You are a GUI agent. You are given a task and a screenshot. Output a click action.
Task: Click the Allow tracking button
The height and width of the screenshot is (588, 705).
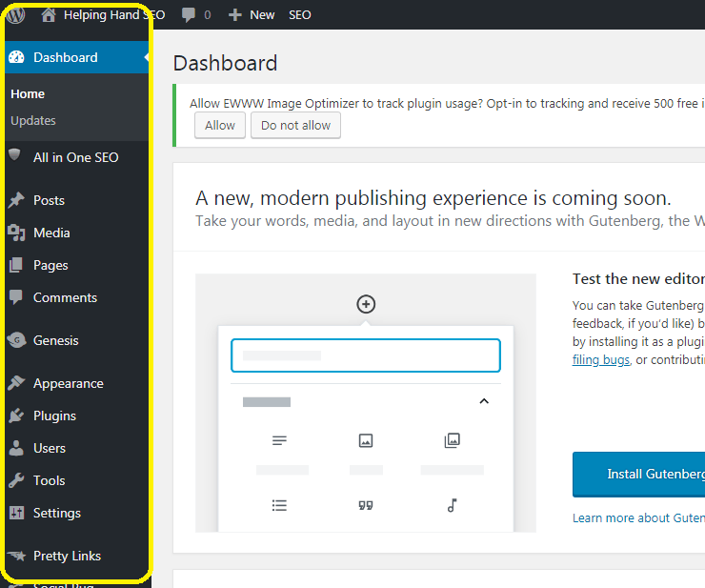click(220, 125)
